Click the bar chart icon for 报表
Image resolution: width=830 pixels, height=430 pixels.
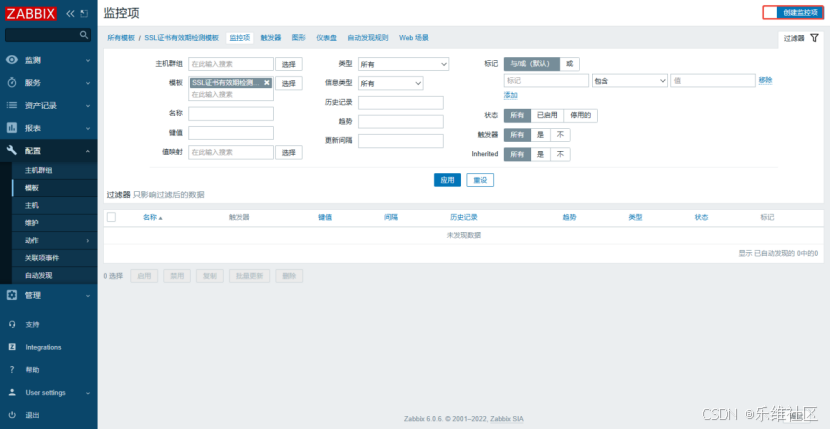(12, 128)
